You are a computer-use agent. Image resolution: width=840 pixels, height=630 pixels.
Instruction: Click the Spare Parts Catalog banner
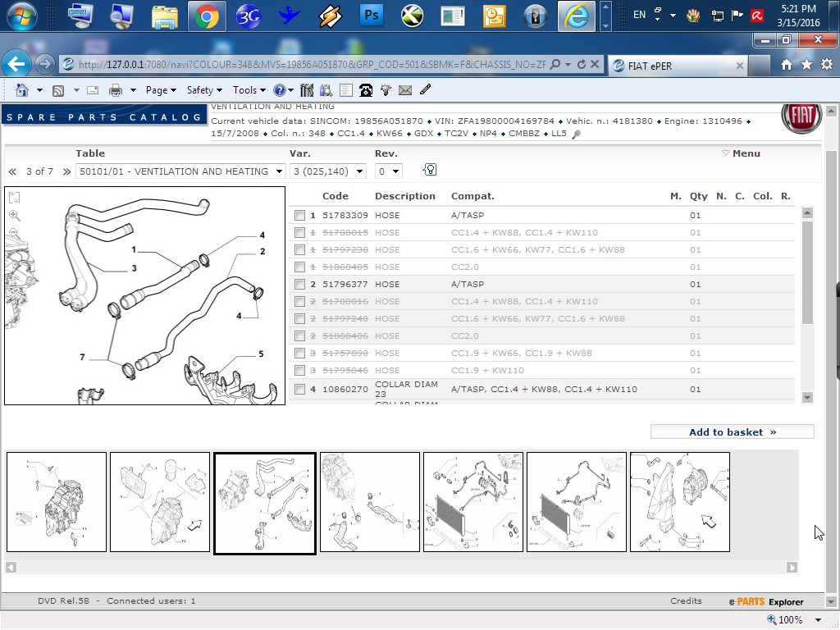tap(104, 116)
